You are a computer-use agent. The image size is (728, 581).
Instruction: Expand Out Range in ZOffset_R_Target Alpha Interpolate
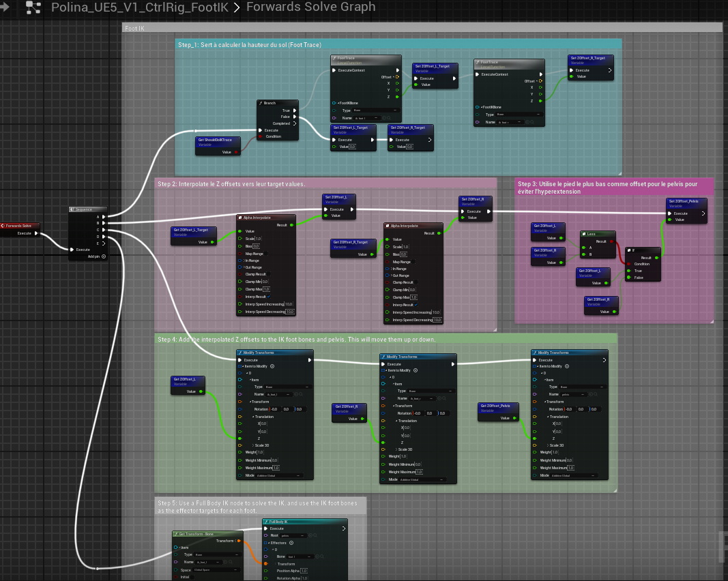pos(391,275)
